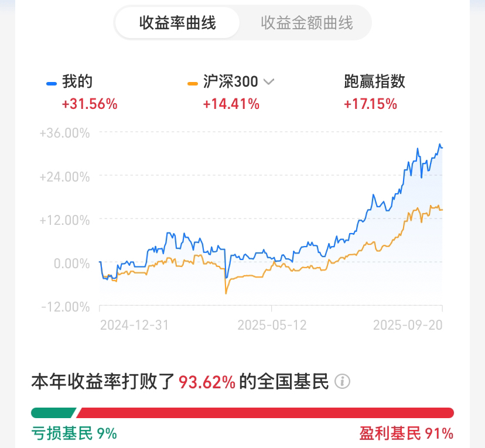Switch to the 收益率曲线 tab

coord(177,23)
